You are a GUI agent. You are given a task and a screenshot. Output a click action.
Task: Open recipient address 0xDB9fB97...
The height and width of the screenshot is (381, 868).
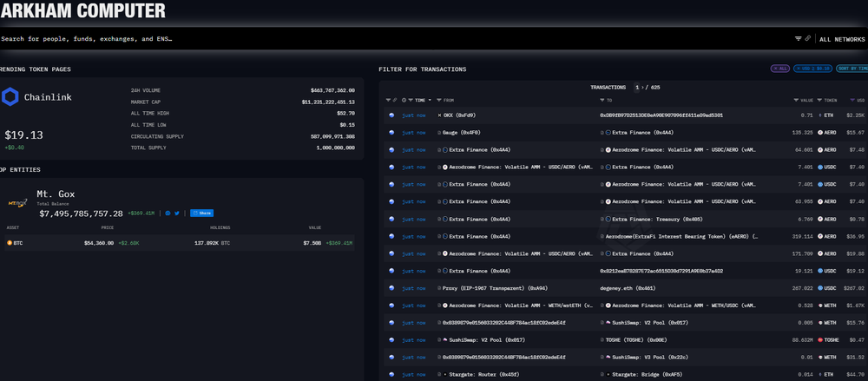tap(661, 115)
